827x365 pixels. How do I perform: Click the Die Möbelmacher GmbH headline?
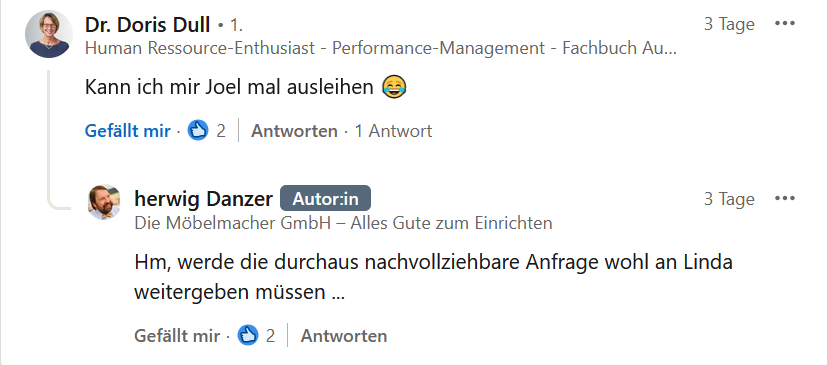[343, 223]
